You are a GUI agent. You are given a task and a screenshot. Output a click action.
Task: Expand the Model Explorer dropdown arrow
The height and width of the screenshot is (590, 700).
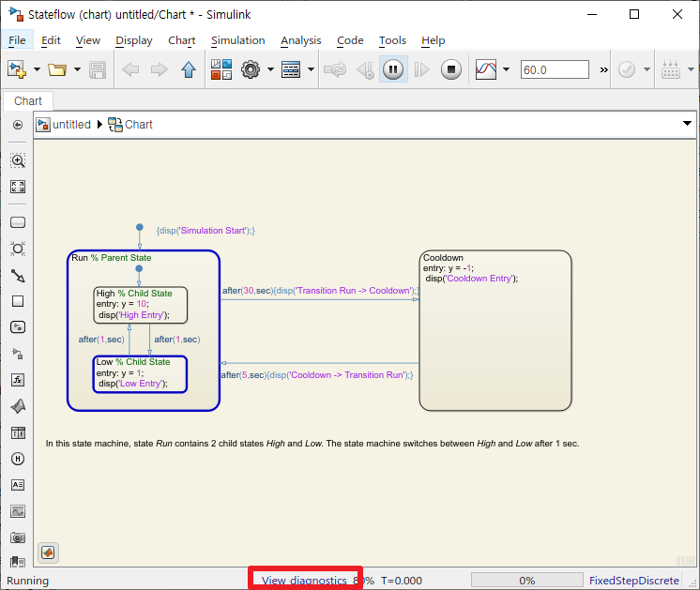click(311, 69)
